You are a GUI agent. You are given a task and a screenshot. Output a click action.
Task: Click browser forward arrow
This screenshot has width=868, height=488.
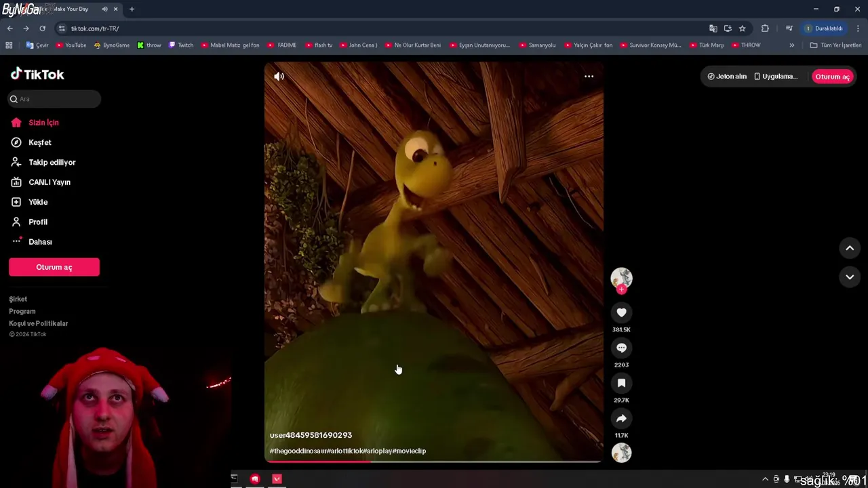pos(26,28)
